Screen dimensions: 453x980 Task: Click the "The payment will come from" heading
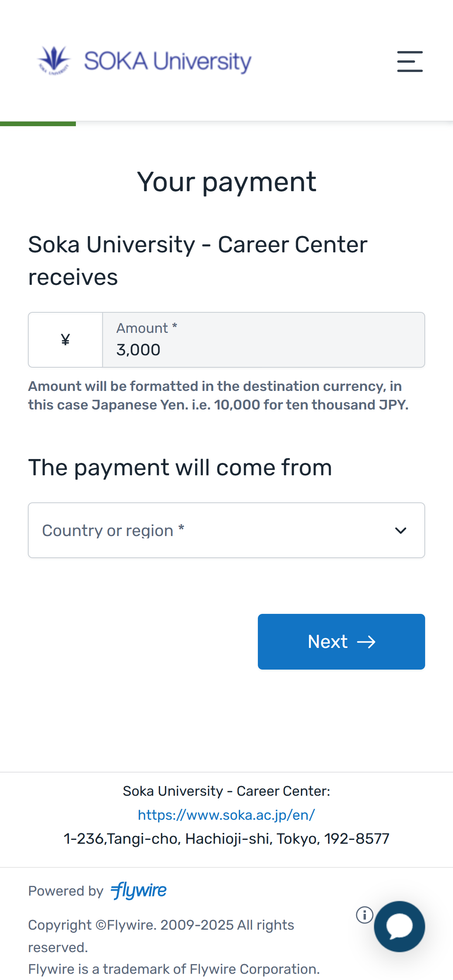180,468
